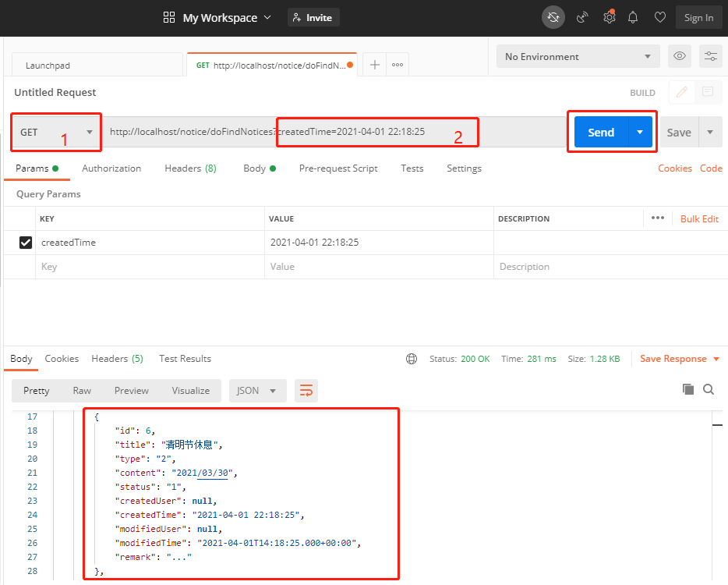The height and width of the screenshot is (585, 728).
Task: Open the request Settings tab
Action: tap(464, 168)
